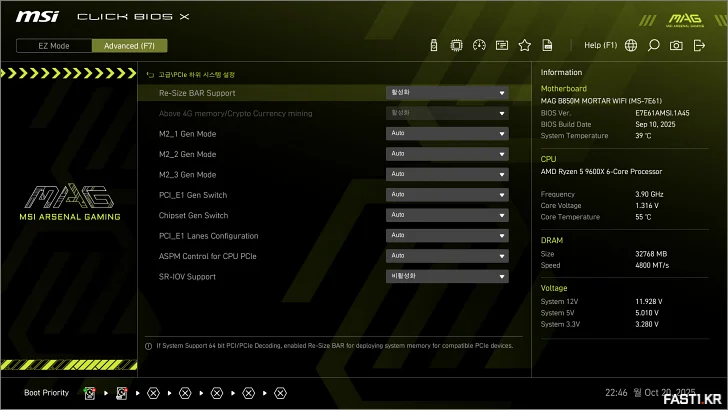Screen dimensions: 728x410
Task: Click the 5.010 V System 5V value
Action: point(647,313)
